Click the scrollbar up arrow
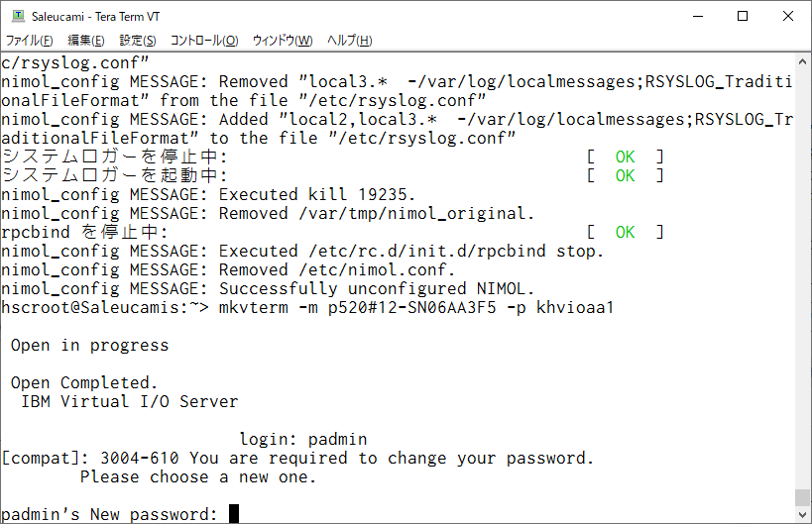Viewport: 812px width, 524px height. point(802,61)
